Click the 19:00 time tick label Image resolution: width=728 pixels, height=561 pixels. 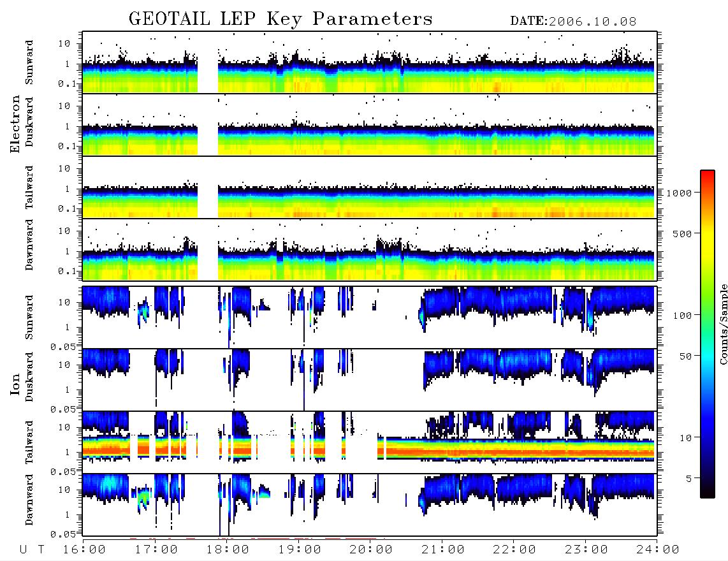tap(300, 550)
